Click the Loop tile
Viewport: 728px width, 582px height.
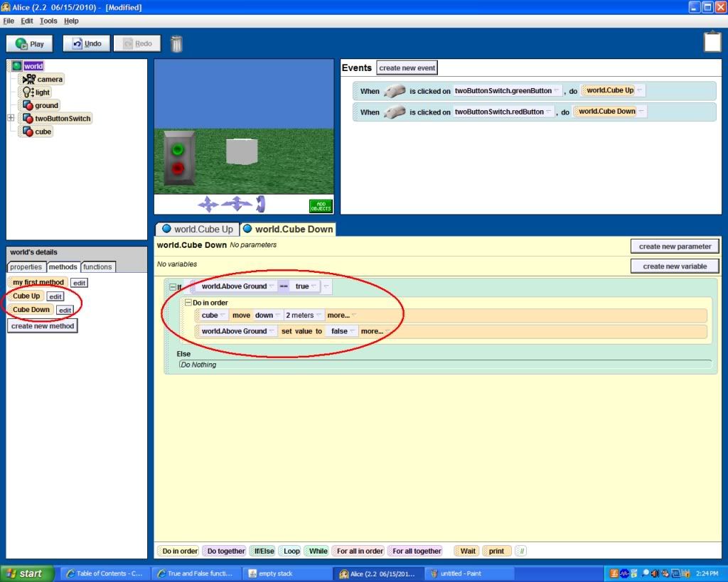[291, 551]
